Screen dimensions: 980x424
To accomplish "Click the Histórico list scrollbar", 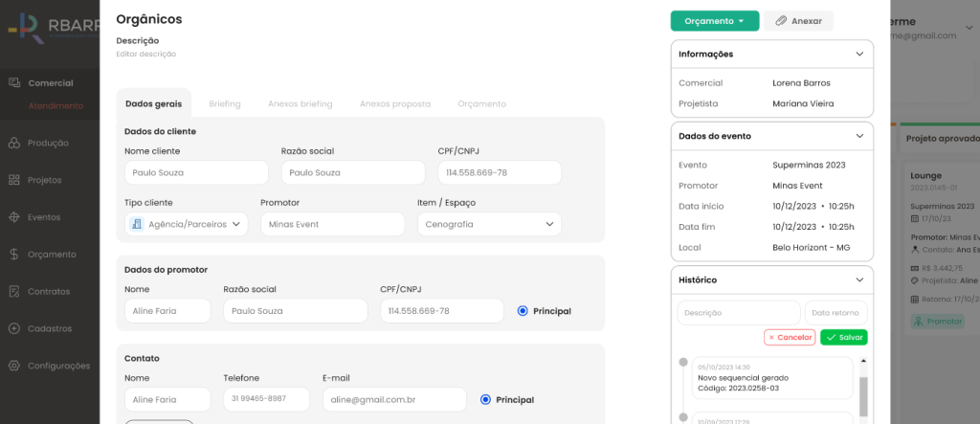I will [x=863, y=392].
